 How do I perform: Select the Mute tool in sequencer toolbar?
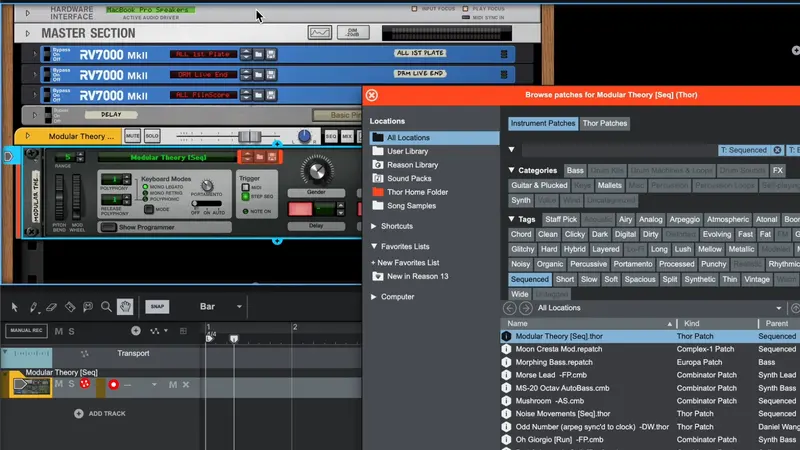[88, 307]
